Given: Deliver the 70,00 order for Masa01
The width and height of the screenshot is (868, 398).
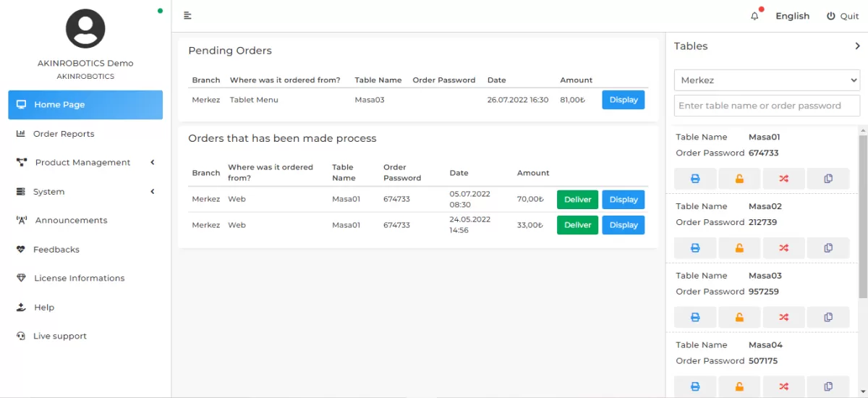Looking at the screenshot, I should click(x=577, y=200).
